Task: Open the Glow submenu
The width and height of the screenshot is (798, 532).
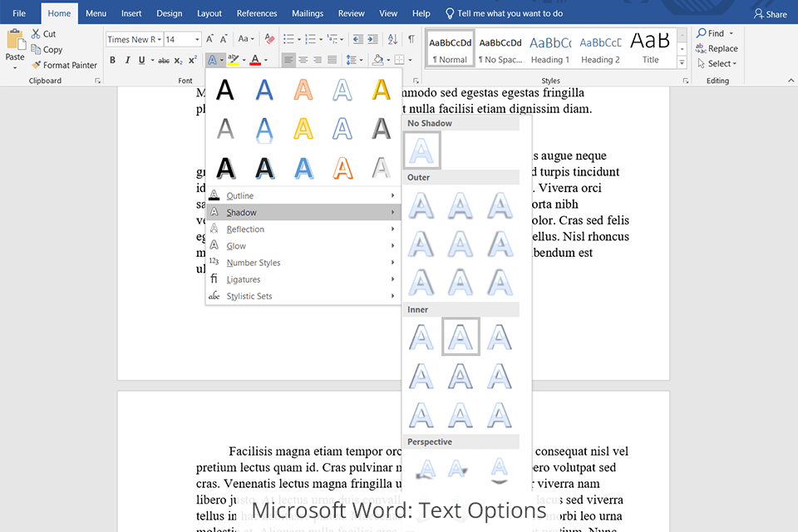Action: (303, 246)
